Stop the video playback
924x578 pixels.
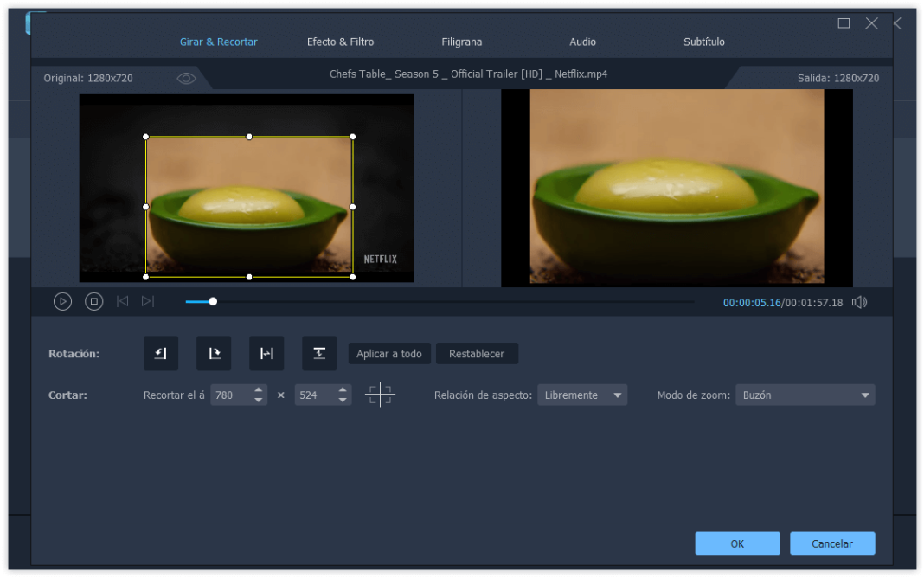coord(93,302)
